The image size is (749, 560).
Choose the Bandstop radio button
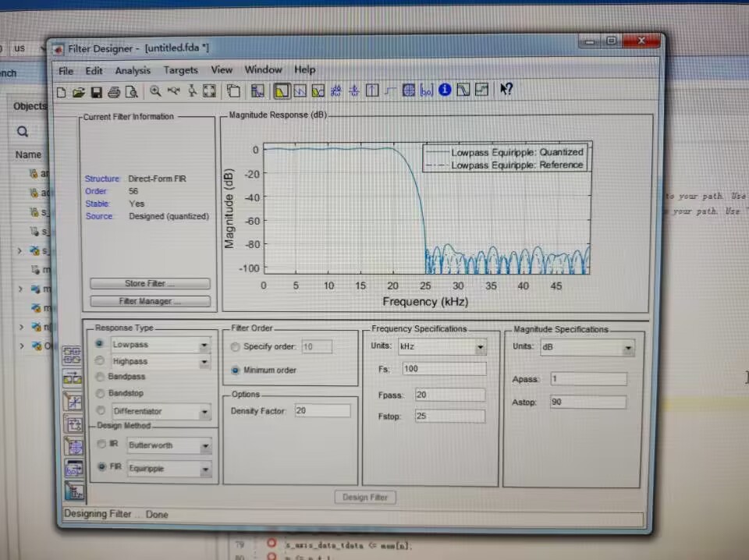coord(100,393)
